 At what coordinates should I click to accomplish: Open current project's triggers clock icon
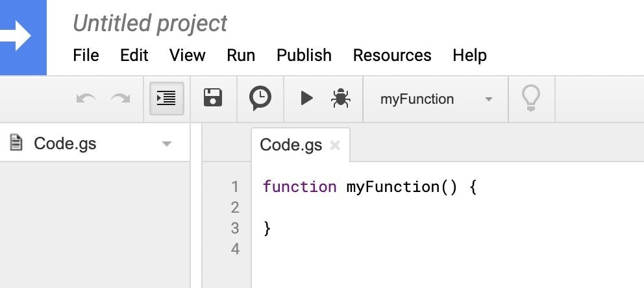coord(260,99)
